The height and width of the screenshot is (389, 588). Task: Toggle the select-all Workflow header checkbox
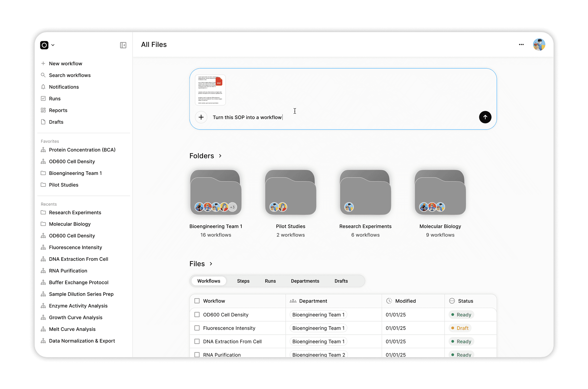[197, 301]
